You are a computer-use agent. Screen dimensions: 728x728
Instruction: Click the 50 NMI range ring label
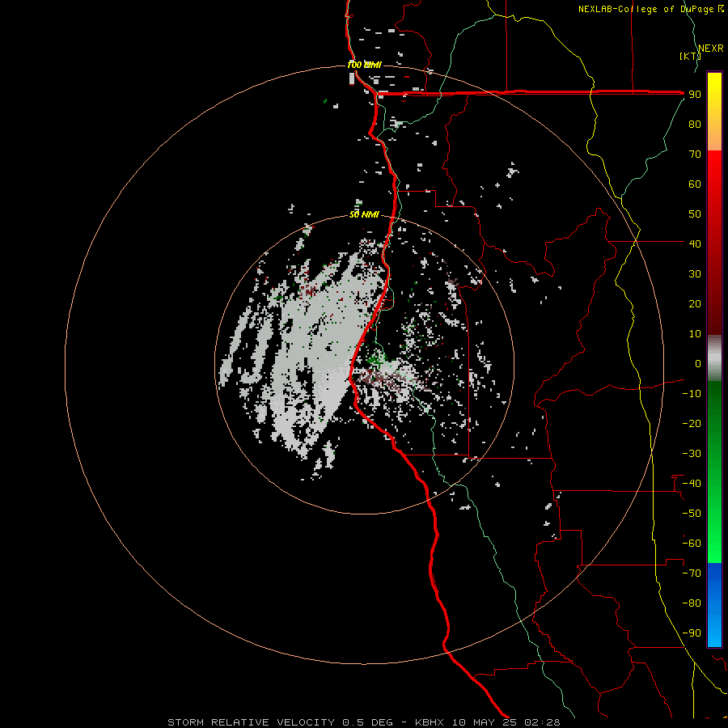pos(364,214)
